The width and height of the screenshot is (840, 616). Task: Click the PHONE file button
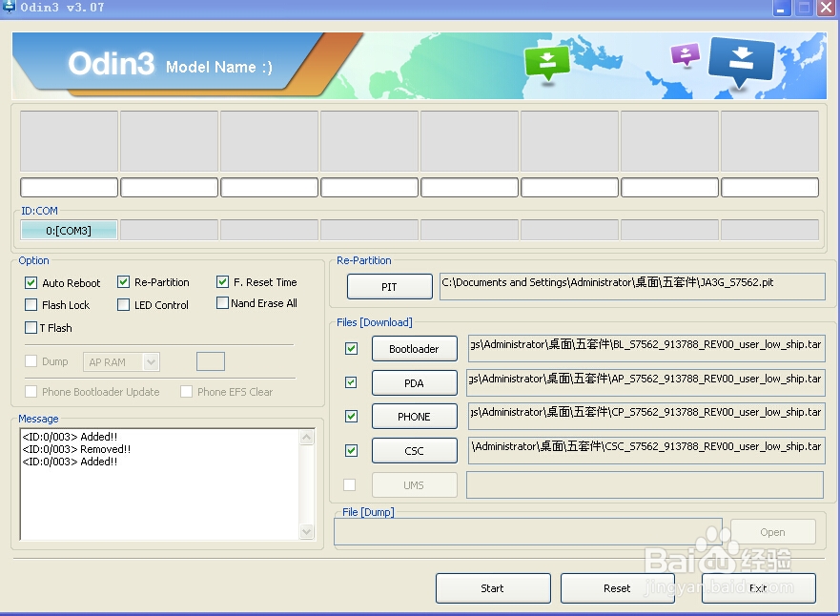tap(414, 416)
